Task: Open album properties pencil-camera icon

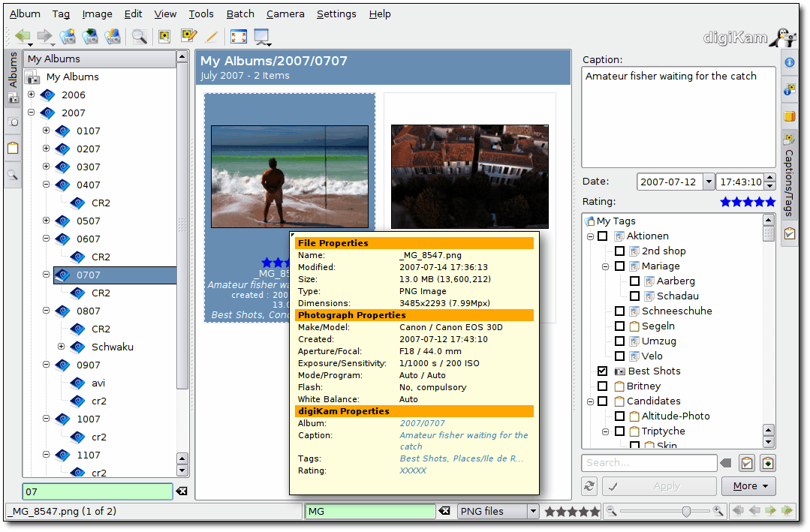Action: click(x=113, y=36)
